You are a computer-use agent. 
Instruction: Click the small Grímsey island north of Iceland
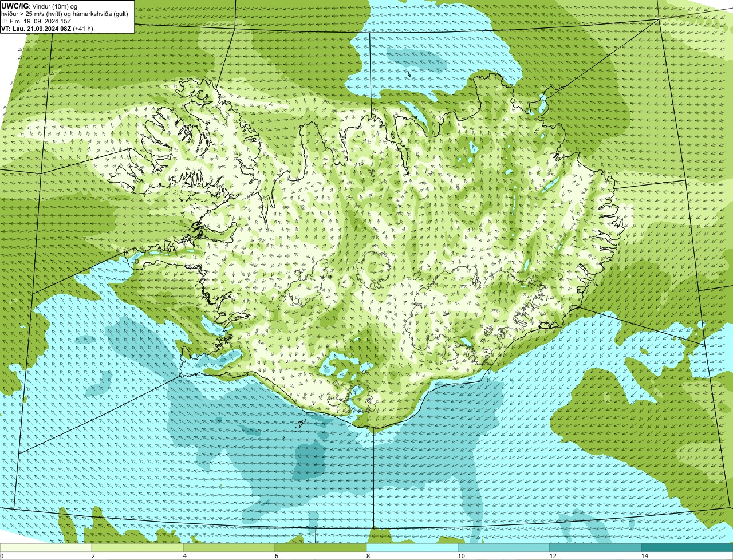click(410, 73)
